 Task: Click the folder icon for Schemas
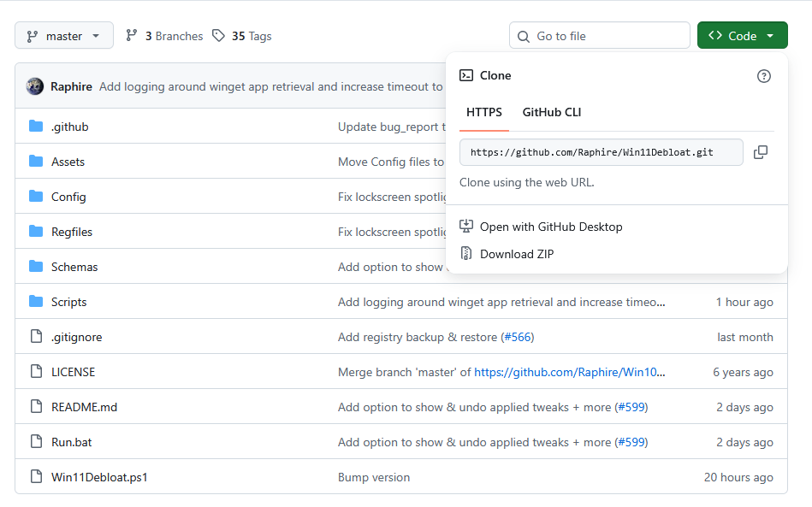tap(36, 267)
